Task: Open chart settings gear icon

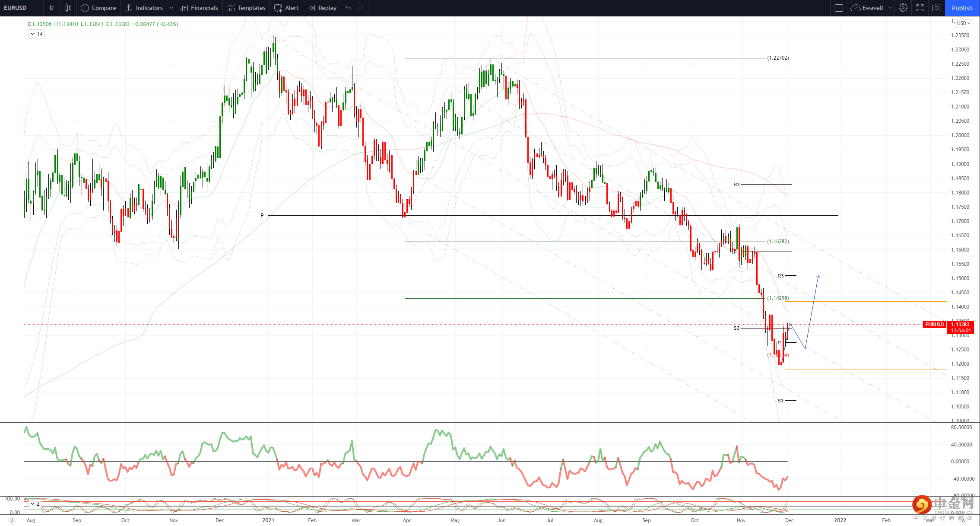Action: pos(903,8)
